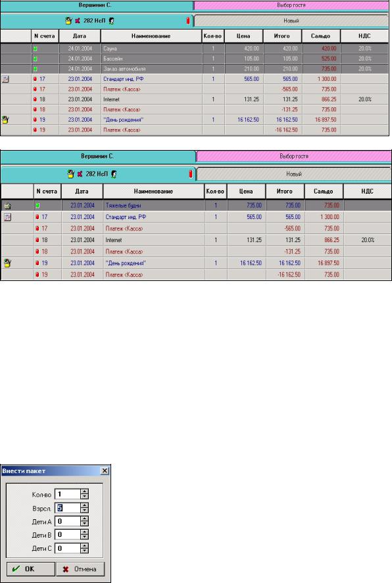392x583 pixels.
Task: Click hand icon in lower "День рождения" row
Action: 7,263
